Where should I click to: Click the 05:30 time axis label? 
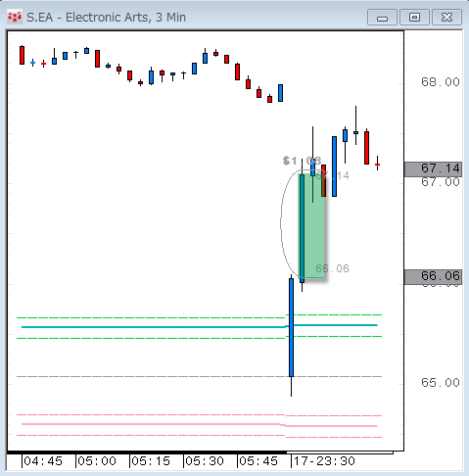pyautogui.click(x=205, y=461)
